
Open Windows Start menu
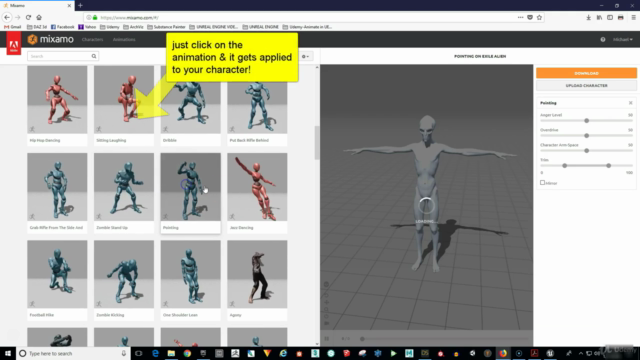click(x=7, y=353)
